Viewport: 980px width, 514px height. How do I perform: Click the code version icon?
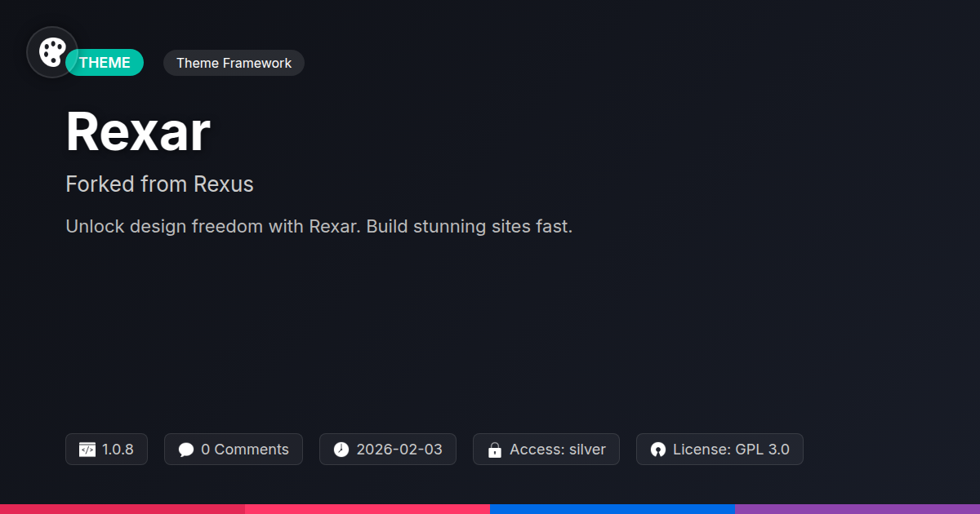click(x=87, y=450)
